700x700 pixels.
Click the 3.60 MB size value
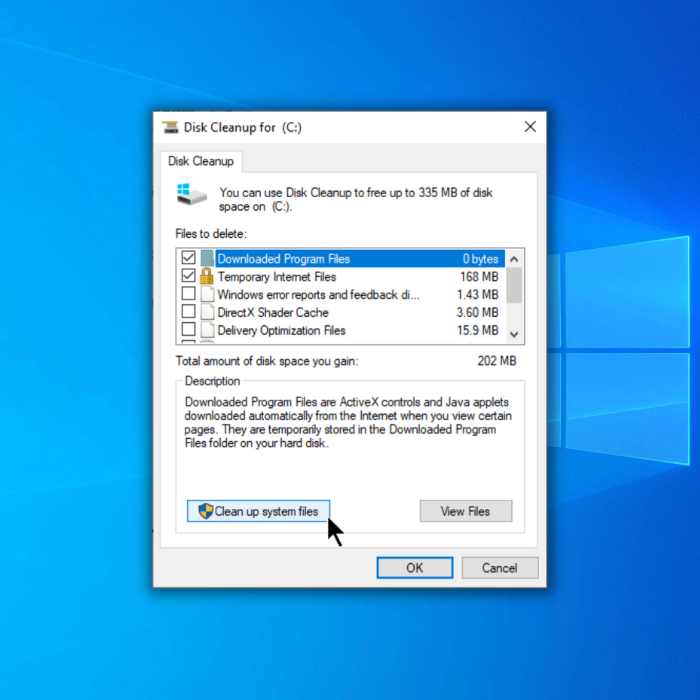click(477, 312)
